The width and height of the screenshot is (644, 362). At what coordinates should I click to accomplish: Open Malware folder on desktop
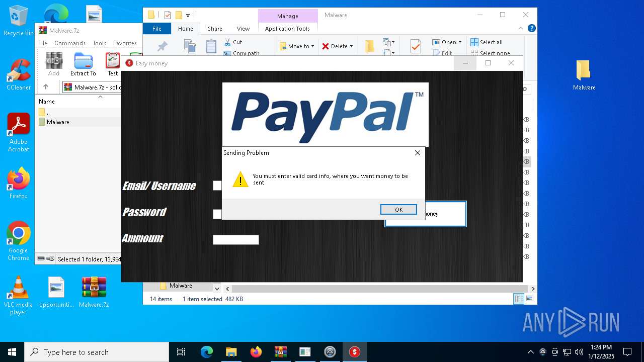584,75
